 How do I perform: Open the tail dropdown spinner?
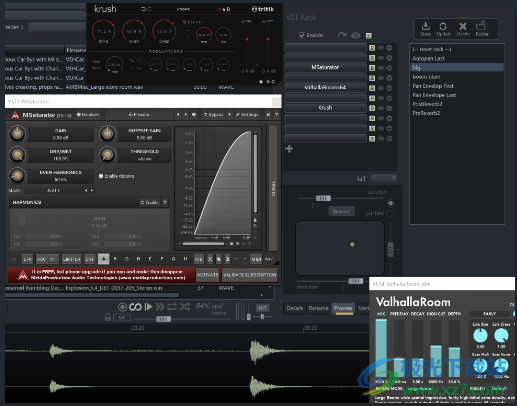(384, 178)
